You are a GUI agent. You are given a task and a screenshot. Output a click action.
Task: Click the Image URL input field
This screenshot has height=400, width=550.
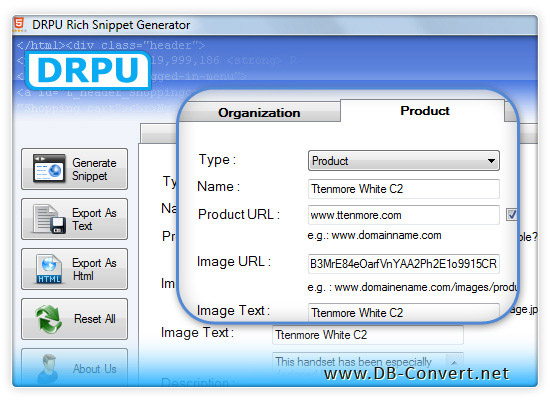404,264
